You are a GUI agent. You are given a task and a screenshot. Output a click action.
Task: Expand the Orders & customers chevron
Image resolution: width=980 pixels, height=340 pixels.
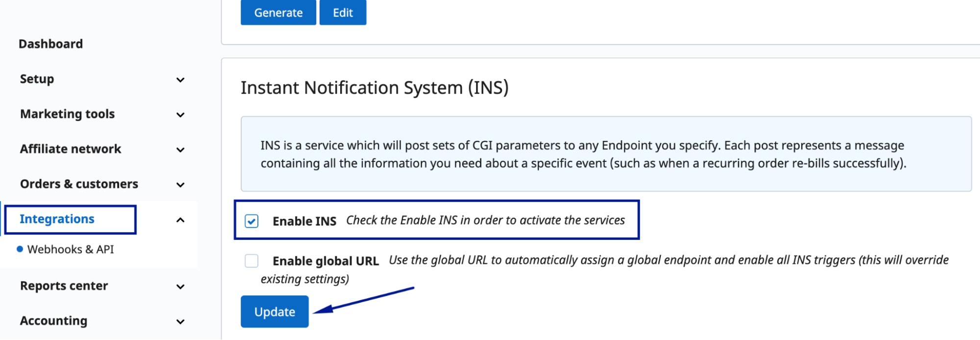[x=180, y=185]
